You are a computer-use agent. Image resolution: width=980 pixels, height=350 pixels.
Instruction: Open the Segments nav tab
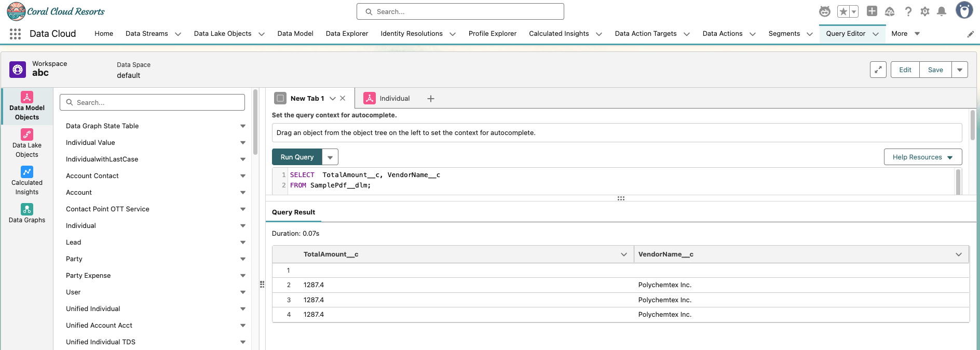[784, 34]
